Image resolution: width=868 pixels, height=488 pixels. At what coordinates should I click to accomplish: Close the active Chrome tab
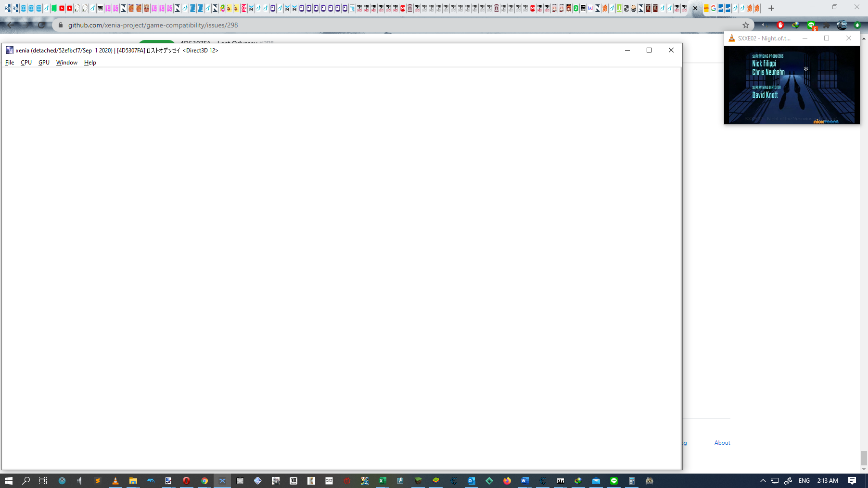tap(695, 8)
